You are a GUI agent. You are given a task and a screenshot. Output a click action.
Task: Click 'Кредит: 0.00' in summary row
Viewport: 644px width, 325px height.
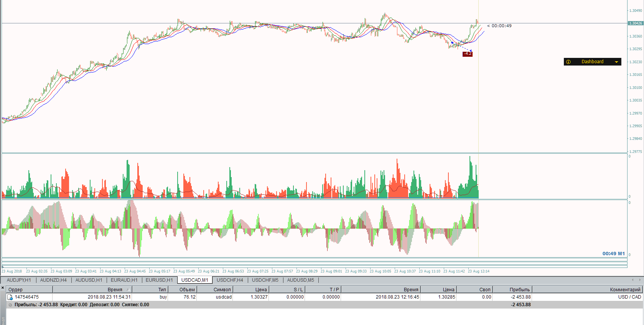pyautogui.click(x=74, y=305)
